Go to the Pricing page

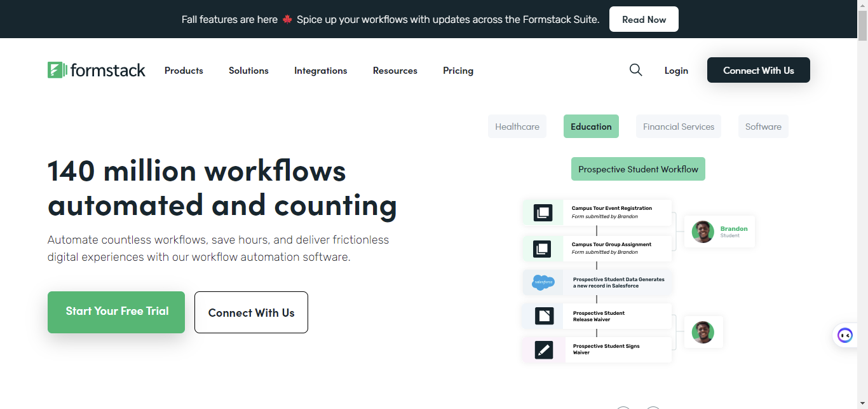458,71
